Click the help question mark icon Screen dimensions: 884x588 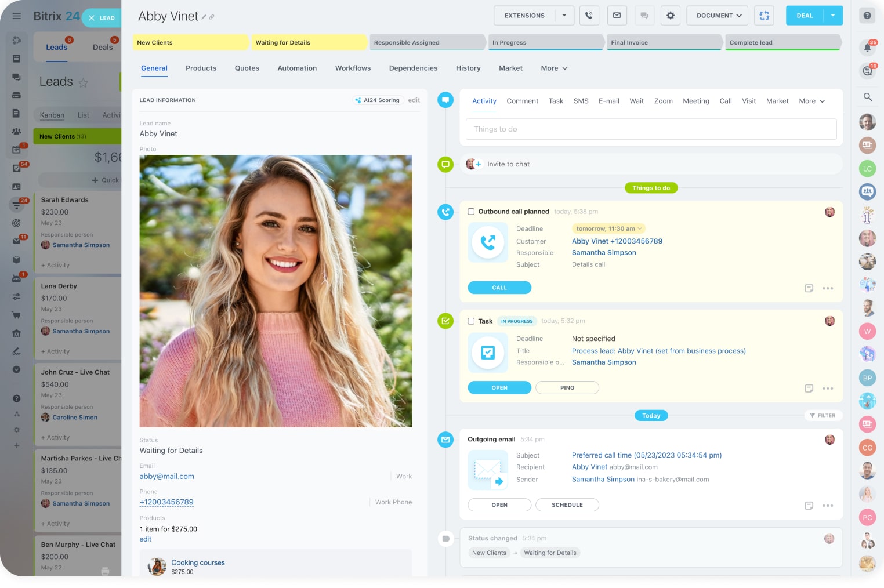(x=867, y=16)
